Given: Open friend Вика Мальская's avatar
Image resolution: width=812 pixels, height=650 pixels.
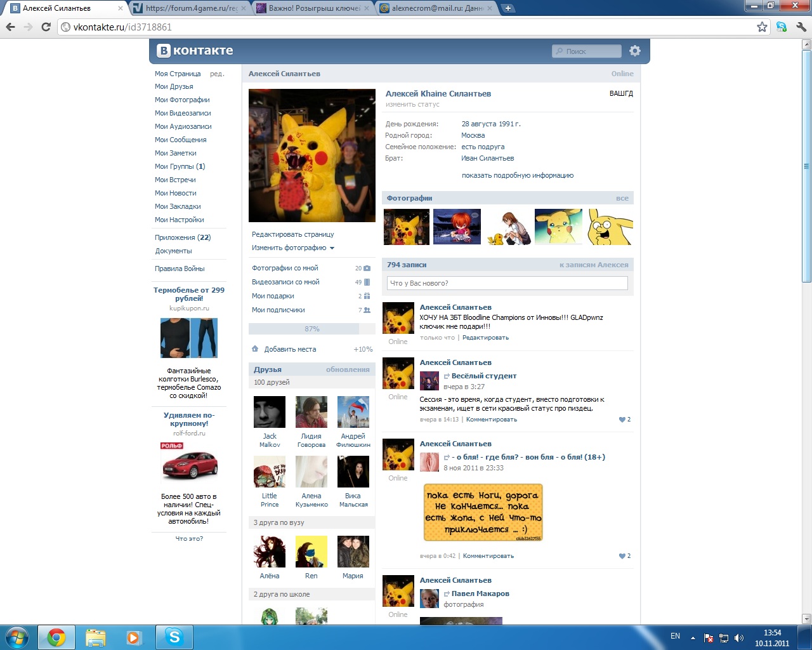Looking at the screenshot, I should coord(353,472).
